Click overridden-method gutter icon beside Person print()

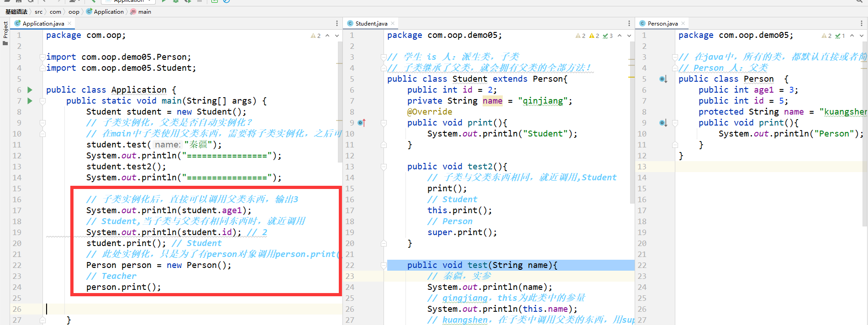pyautogui.click(x=663, y=123)
